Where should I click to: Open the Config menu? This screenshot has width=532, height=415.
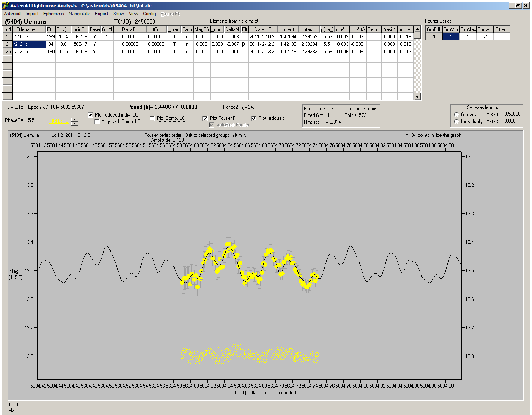pos(149,14)
